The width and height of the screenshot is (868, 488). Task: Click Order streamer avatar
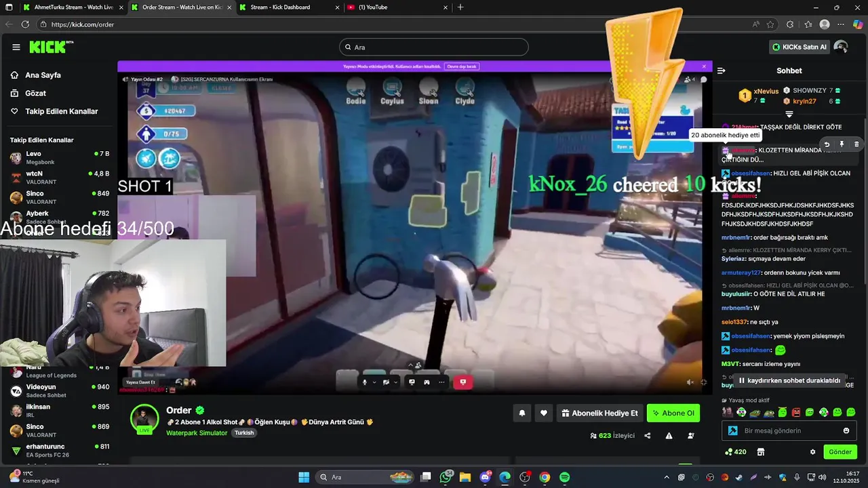144,419
